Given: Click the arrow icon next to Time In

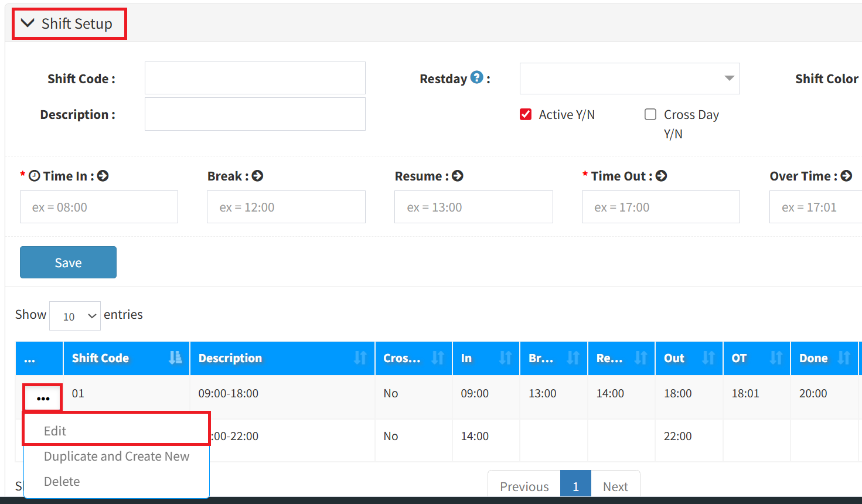Looking at the screenshot, I should [x=103, y=176].
